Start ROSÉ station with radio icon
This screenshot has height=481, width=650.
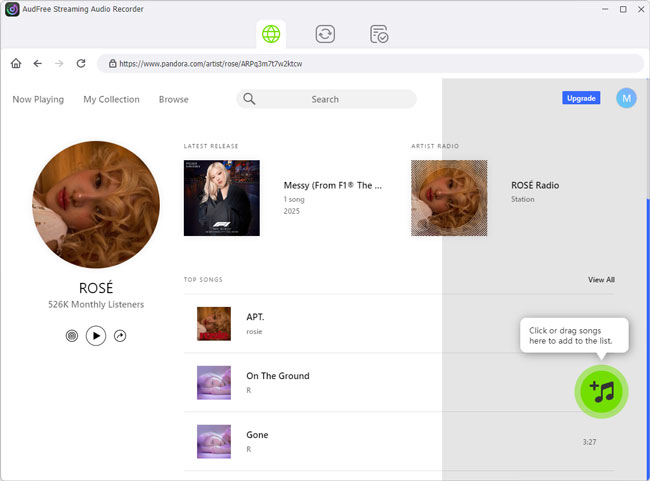(72, 336)
